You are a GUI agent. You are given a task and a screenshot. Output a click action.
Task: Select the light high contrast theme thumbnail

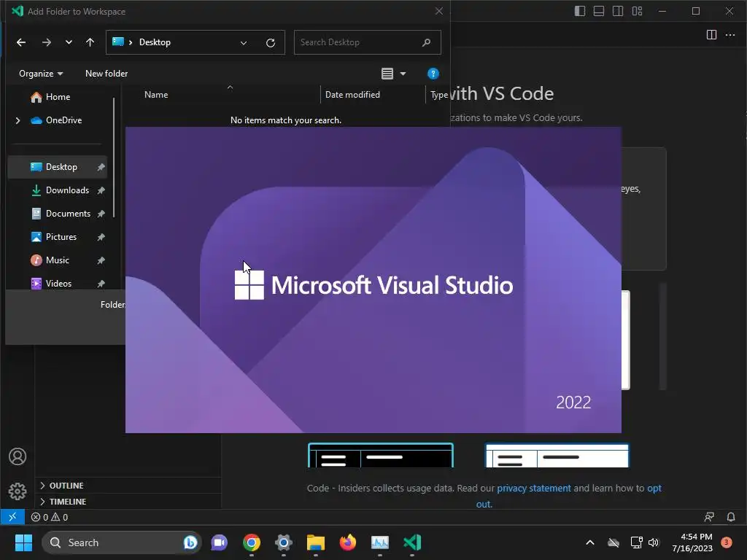557,455
